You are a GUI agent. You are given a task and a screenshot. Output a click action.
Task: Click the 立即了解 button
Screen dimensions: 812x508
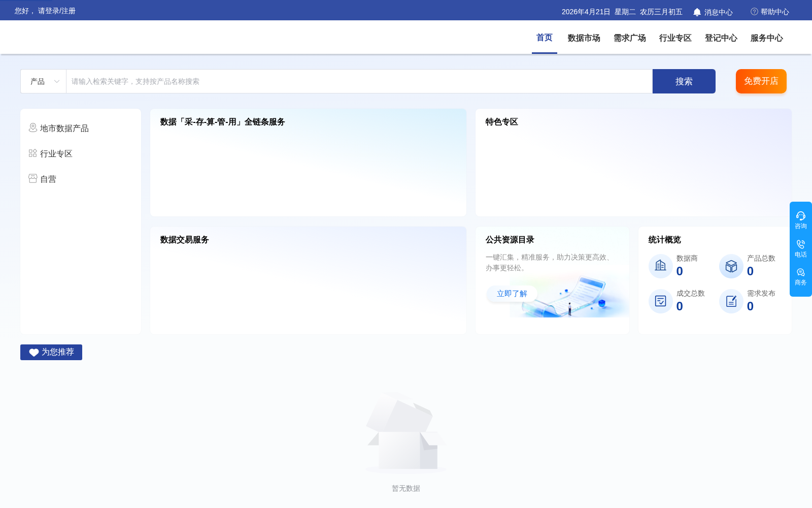512,294
